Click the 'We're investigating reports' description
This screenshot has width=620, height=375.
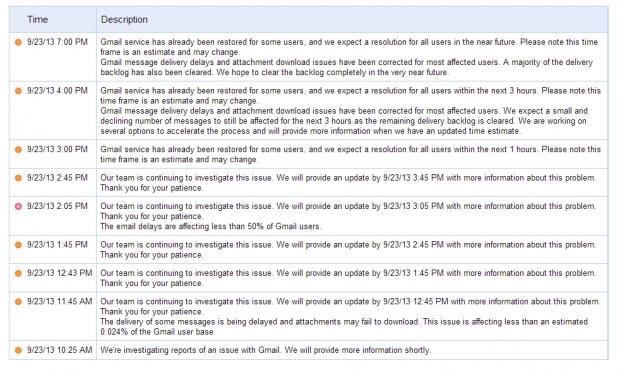(x=265, y=350)
